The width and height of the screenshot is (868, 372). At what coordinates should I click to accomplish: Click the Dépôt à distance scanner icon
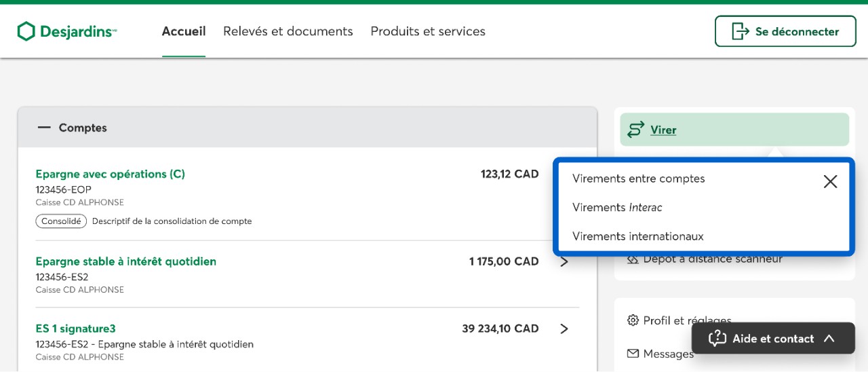point(633,259)
